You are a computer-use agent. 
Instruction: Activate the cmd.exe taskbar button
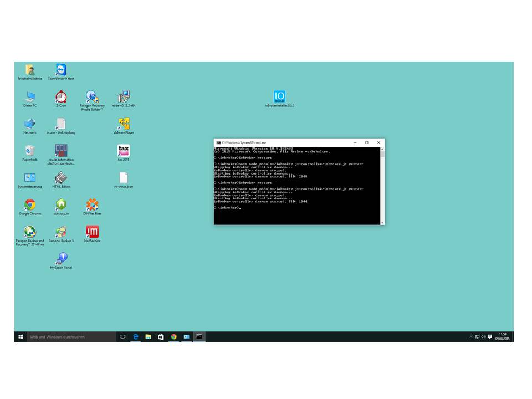click(x=199, y=336)
